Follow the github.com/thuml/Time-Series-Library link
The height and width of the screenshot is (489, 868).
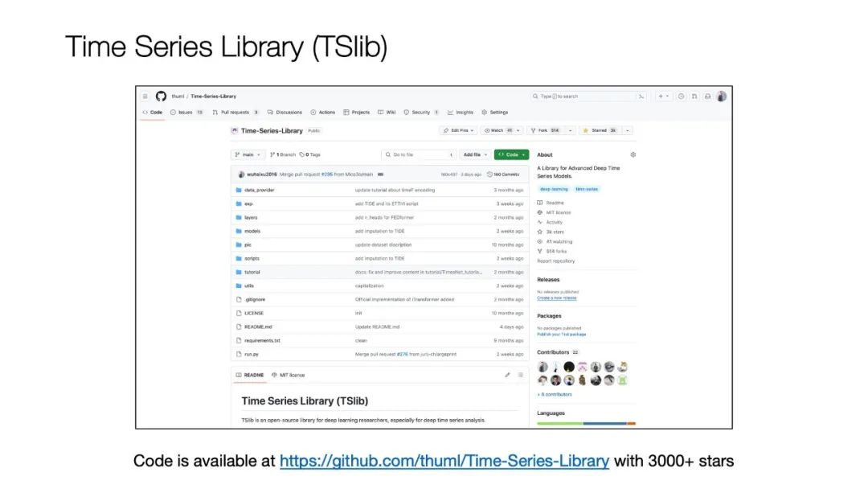(x=444, y=461)
